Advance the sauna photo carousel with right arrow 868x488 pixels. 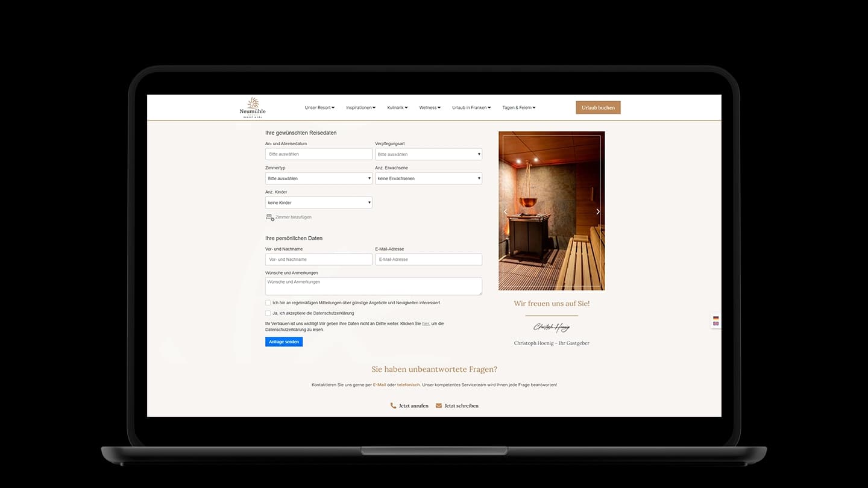point(597,211)
